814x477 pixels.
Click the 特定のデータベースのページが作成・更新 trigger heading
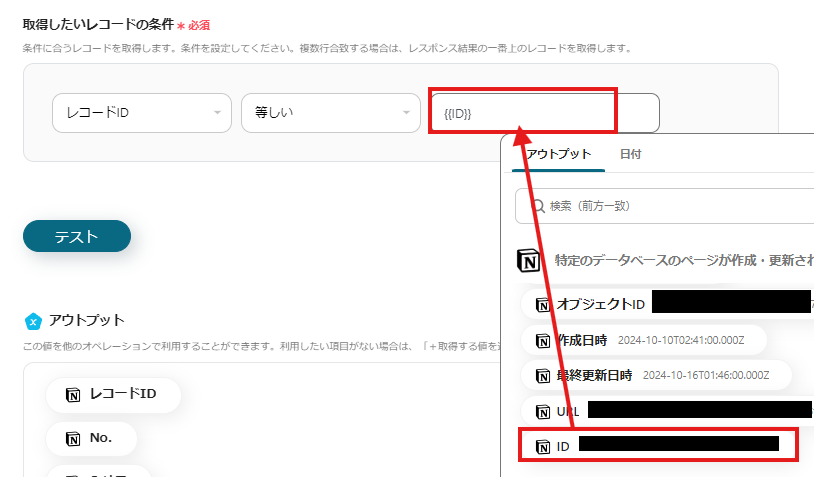684,261
